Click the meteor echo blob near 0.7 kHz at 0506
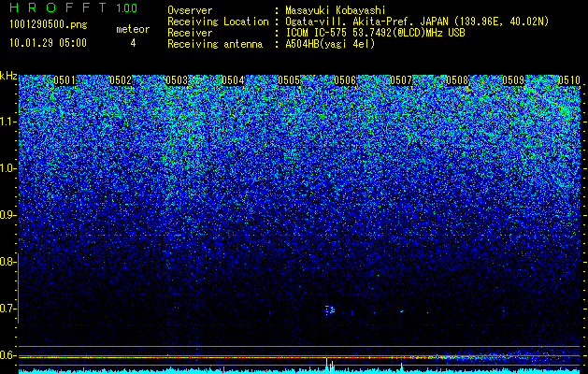 (329, 309)
